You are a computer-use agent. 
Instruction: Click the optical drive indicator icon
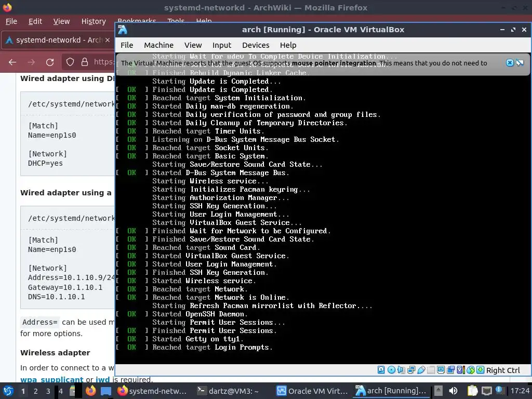(391, 370)
